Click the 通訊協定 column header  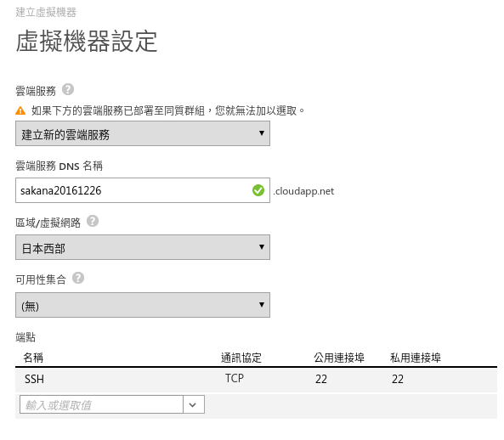(241, 358)
